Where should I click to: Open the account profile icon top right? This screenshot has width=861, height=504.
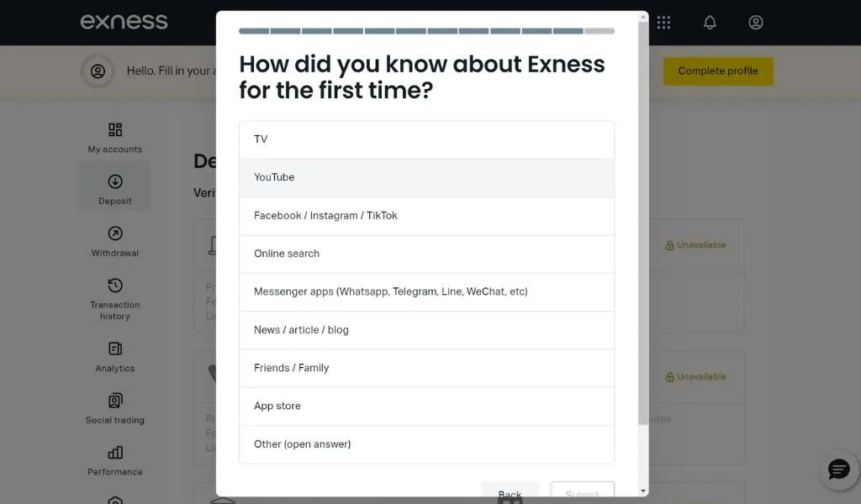tap(755, 23)
